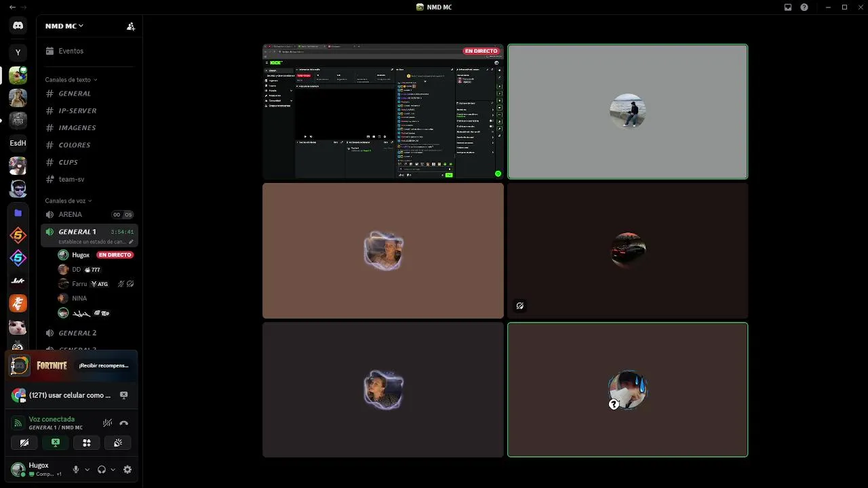This screenshot has width=868, height=488.
Task: Open the CLIPS text channel
Action: pyautogui.click(x=90, y=163)
